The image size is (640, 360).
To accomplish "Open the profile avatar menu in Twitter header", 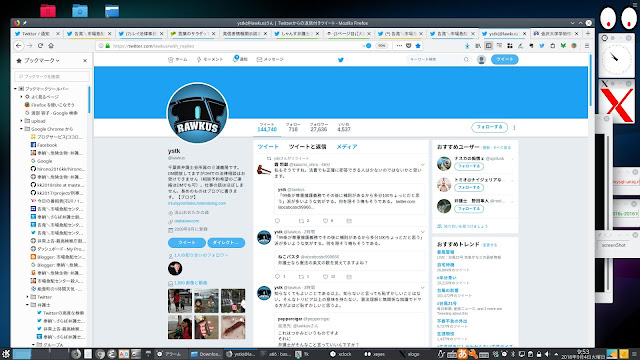I will point(481,60).
